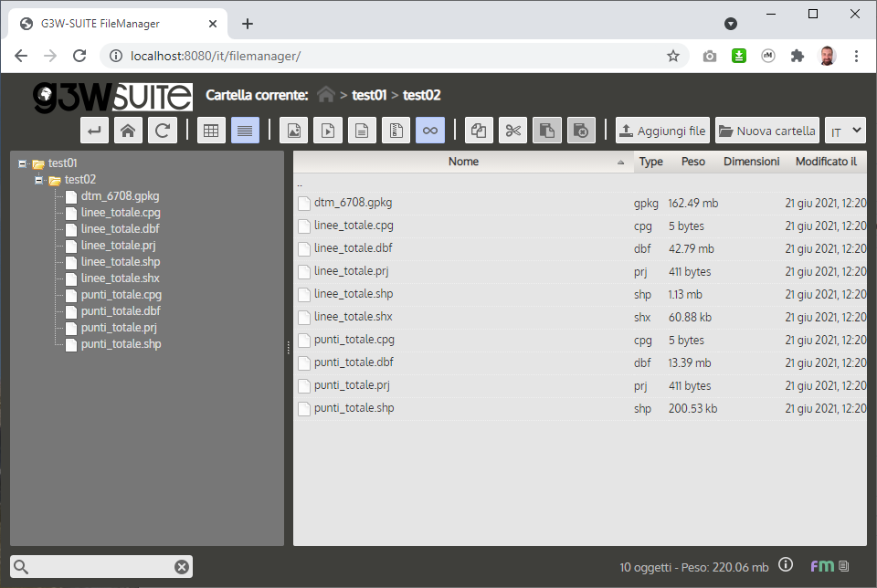The image size is (877, 588).
Task: Click the video files filter icon
Action: click(328, 130)
